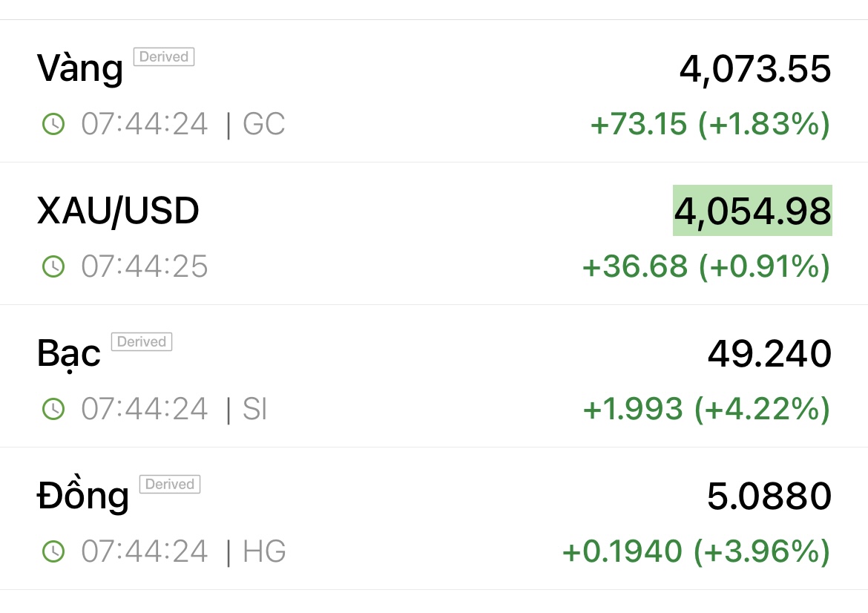Tap the Derived badge beside Vàng
Screen dimensions: 868x613
click(164, 57)
